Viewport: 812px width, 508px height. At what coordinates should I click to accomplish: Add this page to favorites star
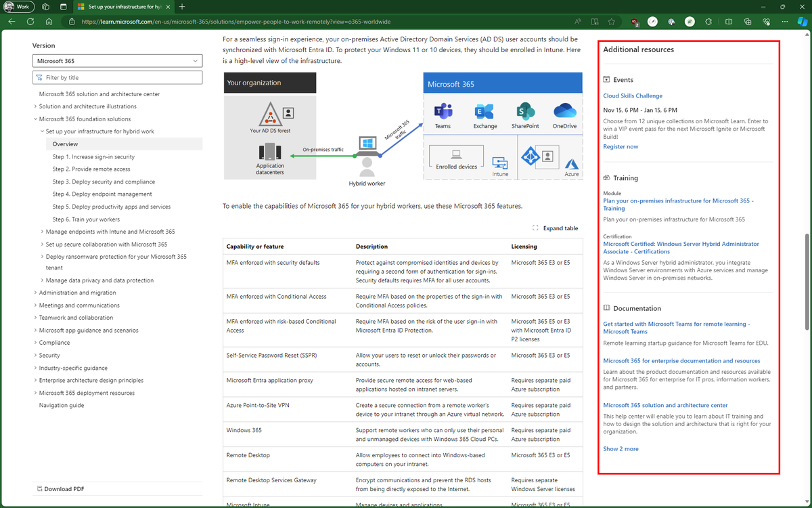point(611,21)
